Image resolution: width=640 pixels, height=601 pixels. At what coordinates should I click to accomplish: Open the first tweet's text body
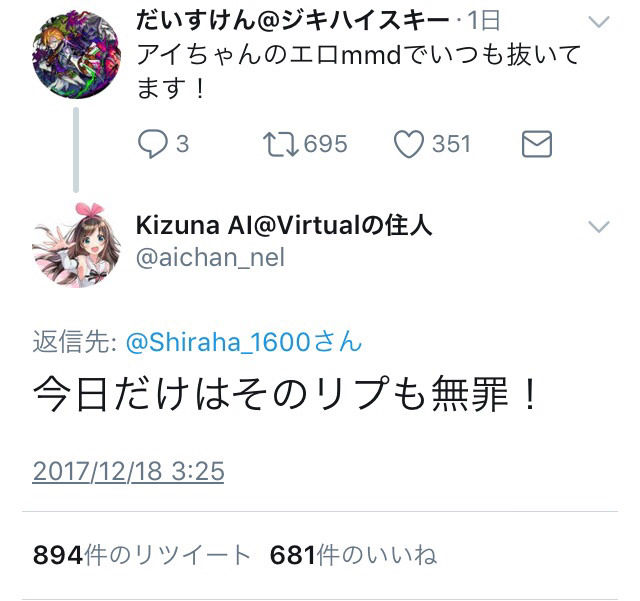coord(358,71)
